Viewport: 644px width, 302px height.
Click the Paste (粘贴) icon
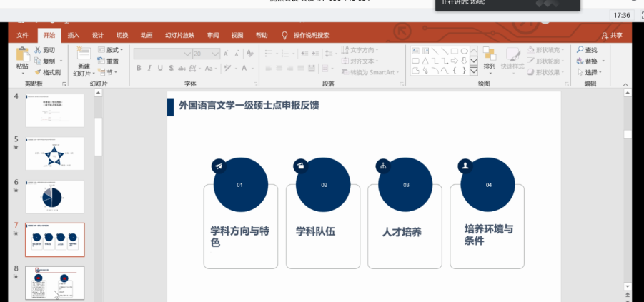pyautogui.click(x=22, y=54)
